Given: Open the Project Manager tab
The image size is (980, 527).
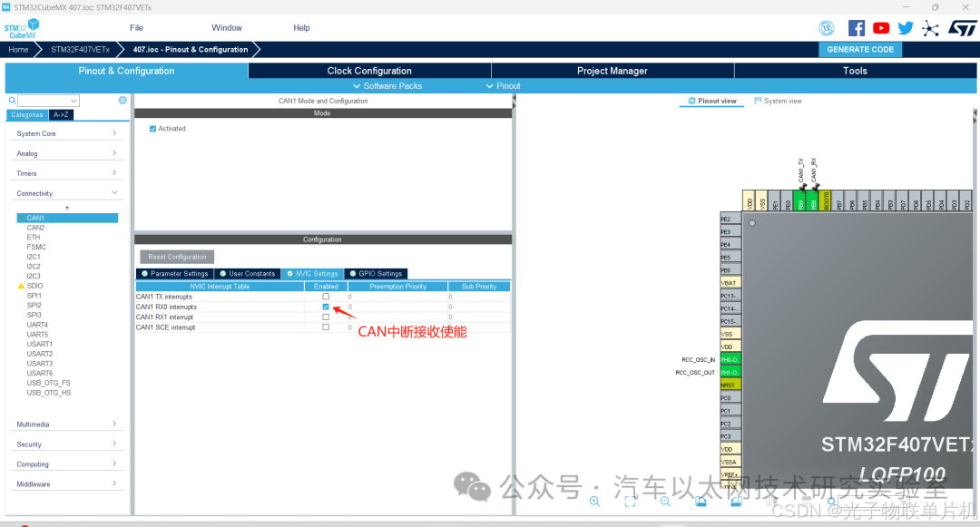Looking at the screenshot, I should pos(611,70).
